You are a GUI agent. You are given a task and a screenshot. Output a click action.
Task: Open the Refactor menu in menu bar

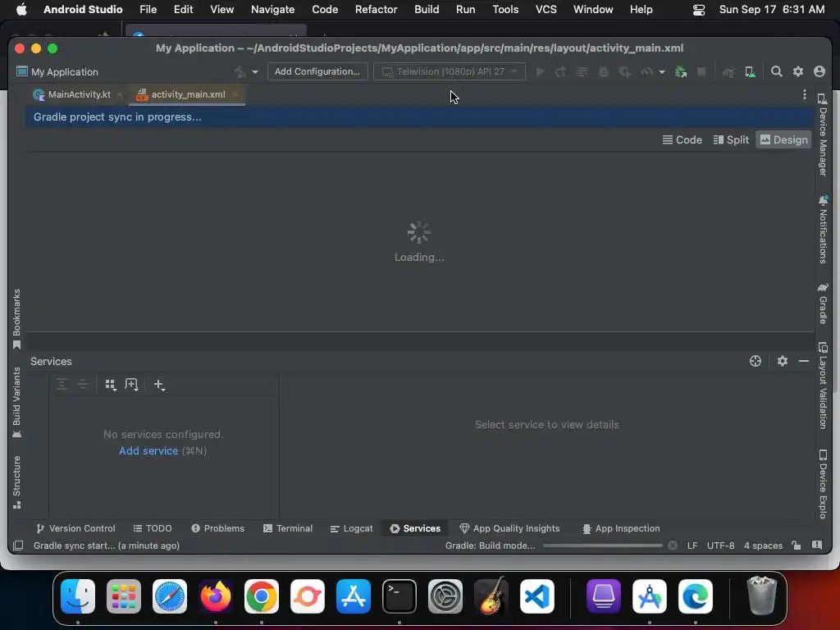(376, 9)
